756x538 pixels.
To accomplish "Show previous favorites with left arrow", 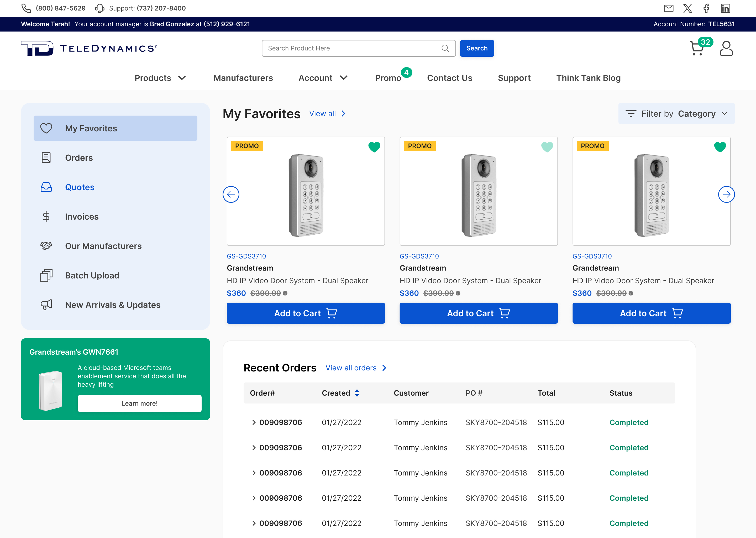I will [x=231, y=194].
